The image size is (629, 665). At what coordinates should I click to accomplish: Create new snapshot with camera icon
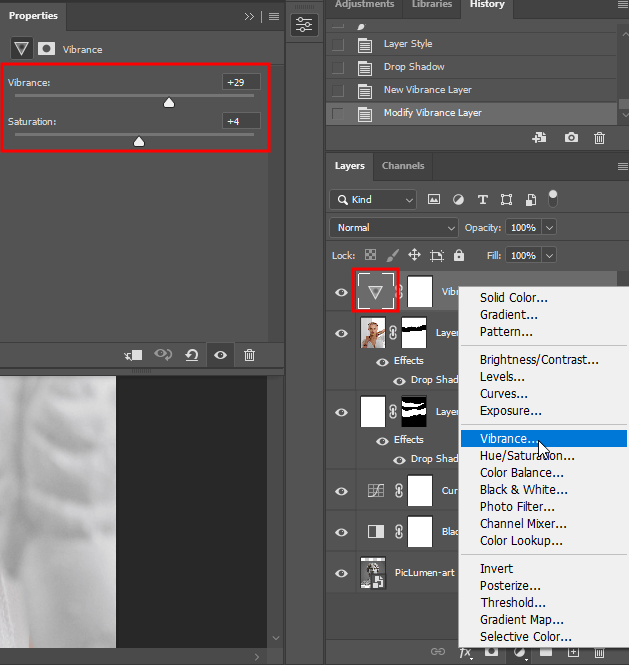pyautogui.click(x=571, y=138)
